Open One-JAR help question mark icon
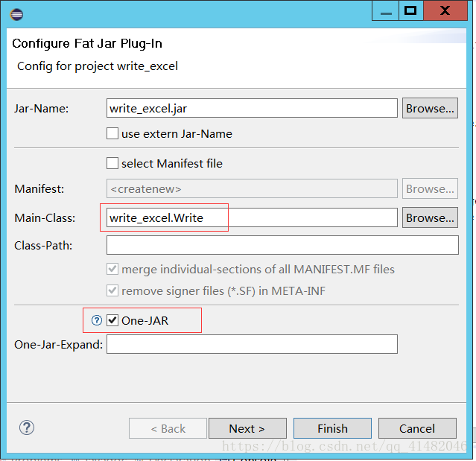 pos(97,320)
